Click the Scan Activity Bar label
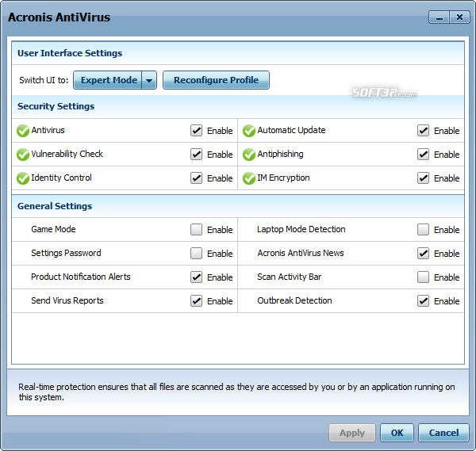 (290, 277)
